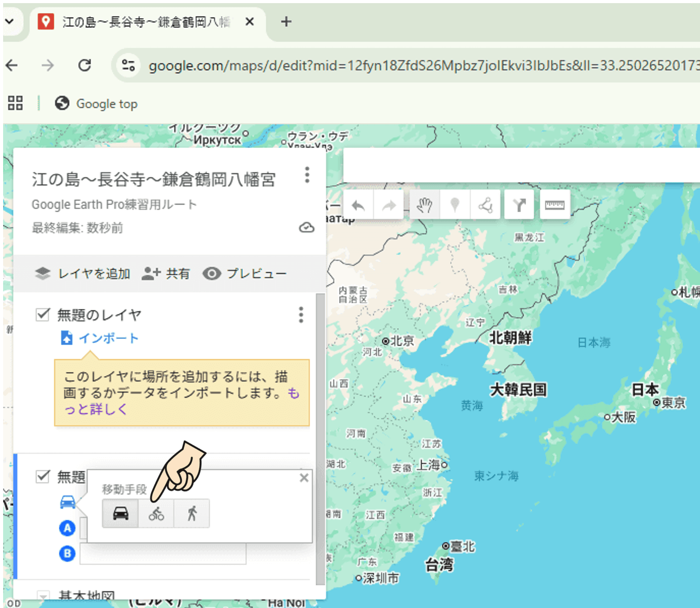Toggle the directions layer checkbox
Screen dimensions: 700x608
tap(43, 476)
